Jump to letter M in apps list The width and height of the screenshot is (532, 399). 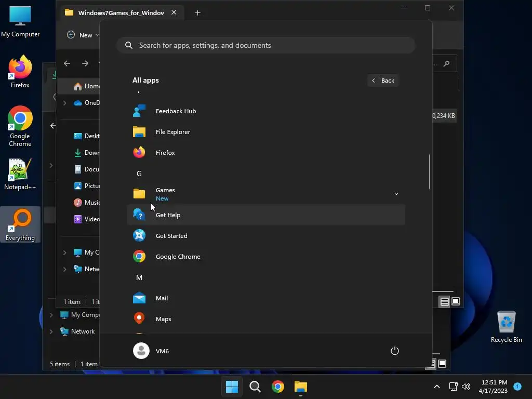click(x=139, y=277)
